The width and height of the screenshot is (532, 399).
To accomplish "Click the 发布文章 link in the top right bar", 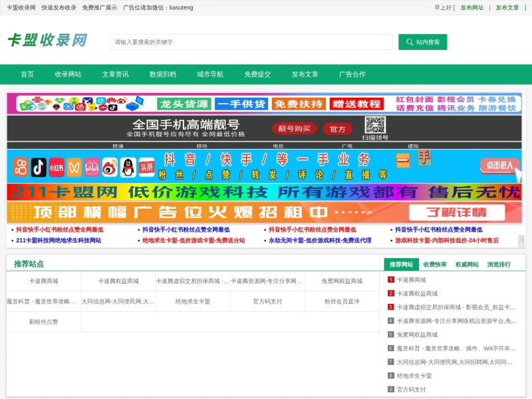I will (507, 7).
